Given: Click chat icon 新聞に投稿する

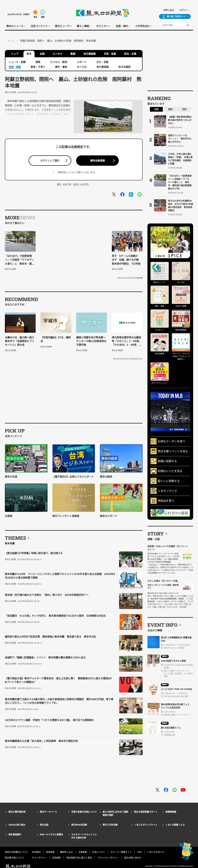Looking at the screenshot, I should (x=153, y=461).
